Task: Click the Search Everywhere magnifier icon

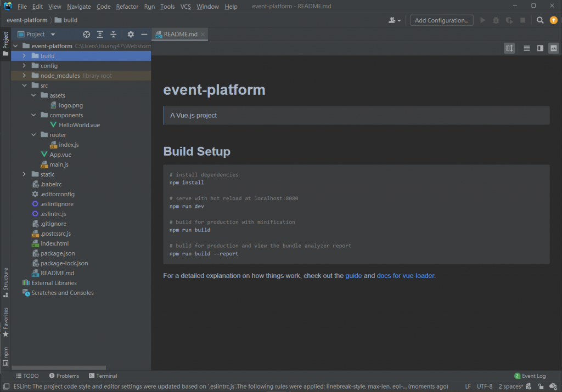Action: [x=540, y=20]
